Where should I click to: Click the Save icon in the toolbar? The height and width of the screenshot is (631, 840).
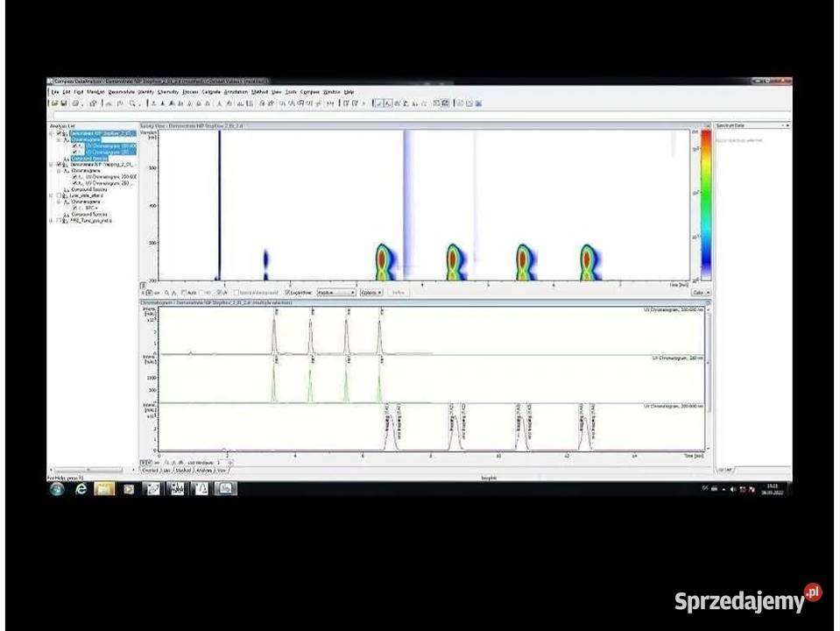tap(63, 103)
